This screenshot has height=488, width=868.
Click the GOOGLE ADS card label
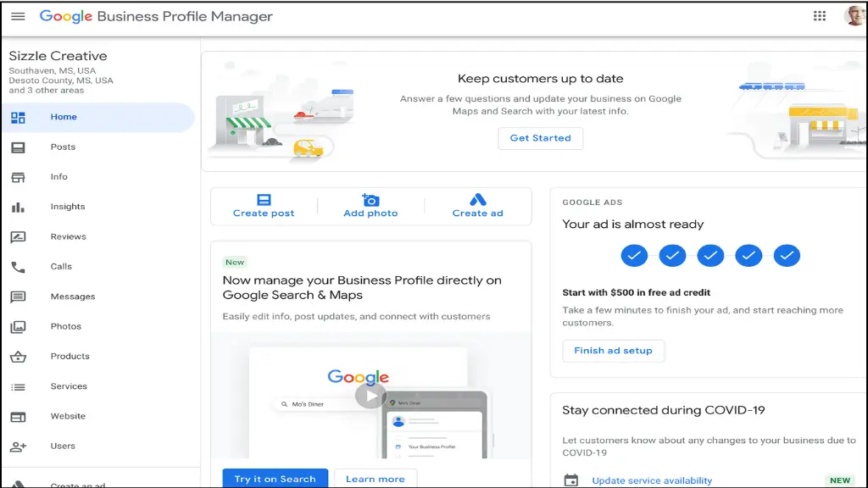[x=593, y=202]
